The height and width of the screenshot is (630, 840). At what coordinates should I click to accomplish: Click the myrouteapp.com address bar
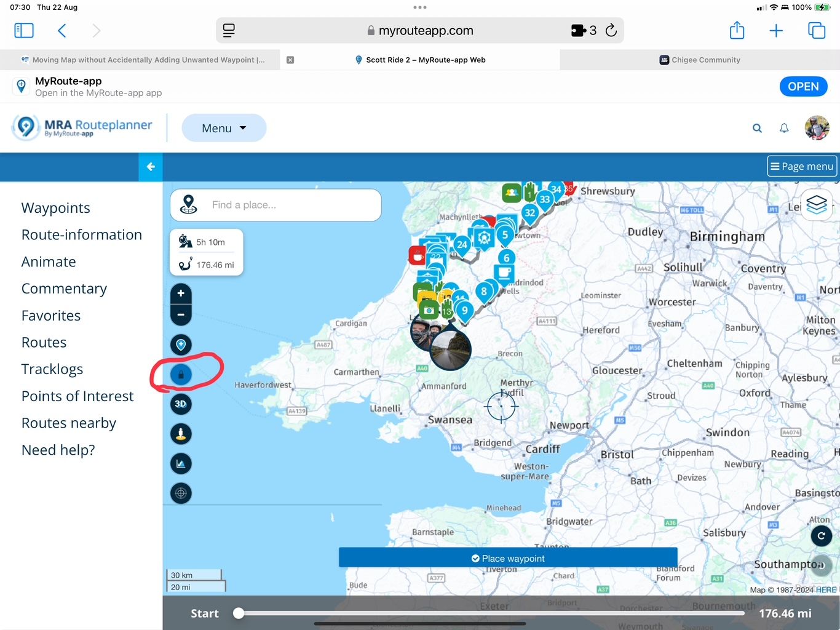click(x=420, y=30)
